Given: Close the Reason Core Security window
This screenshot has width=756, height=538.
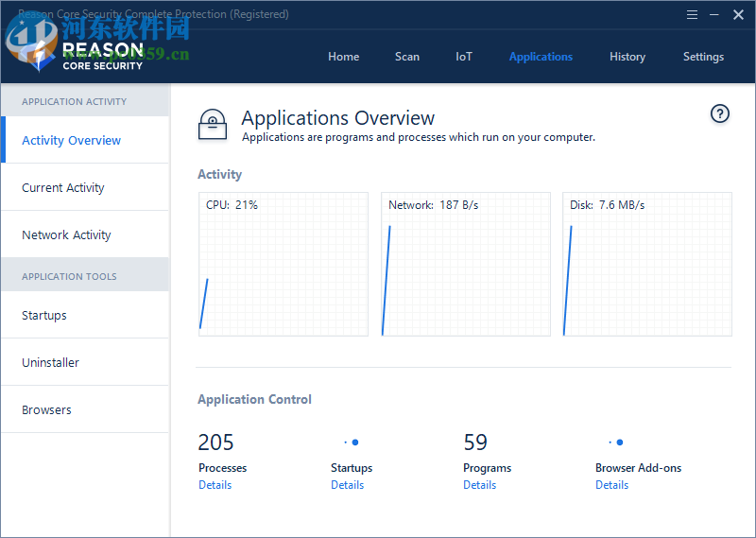Looking at the screenshot, I should click(x=738, y=15).
